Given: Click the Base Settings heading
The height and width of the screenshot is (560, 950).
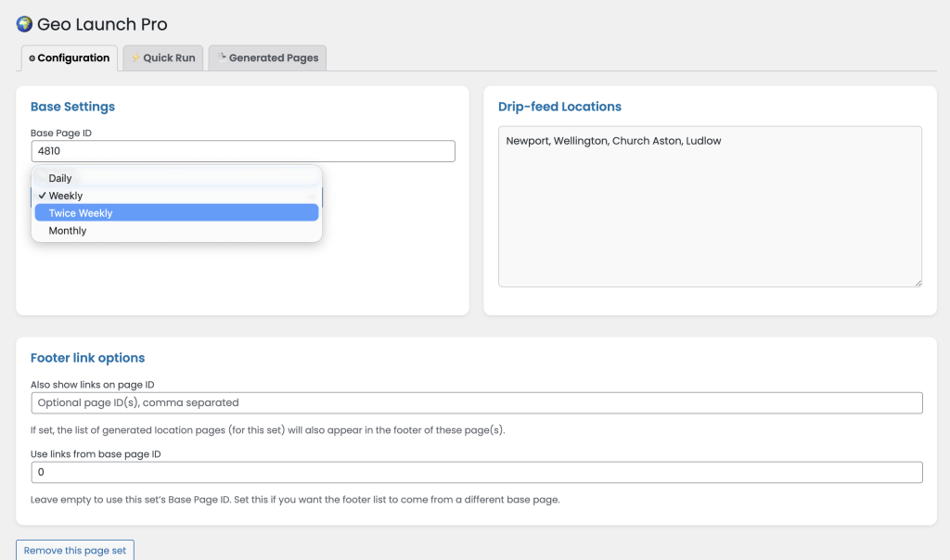Looking at the screenshot, I should click(x=72, y=107).
